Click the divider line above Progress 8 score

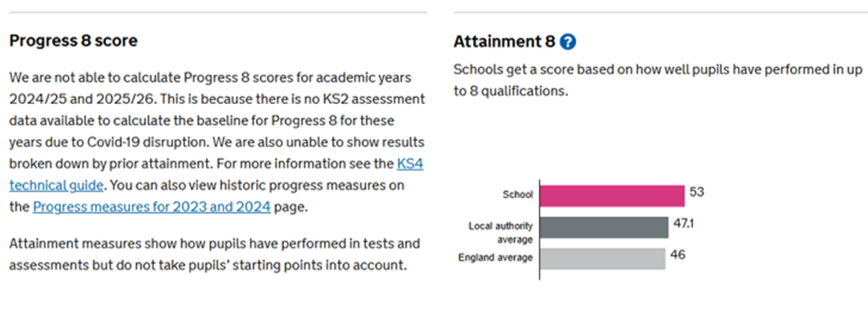click(217, 12)
